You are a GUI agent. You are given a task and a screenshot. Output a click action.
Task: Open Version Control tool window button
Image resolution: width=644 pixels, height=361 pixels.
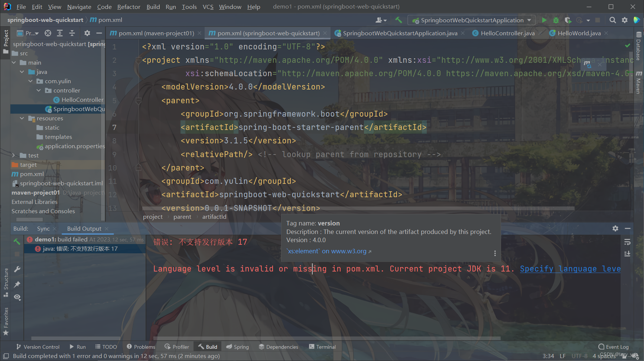[x=38, y=347]
